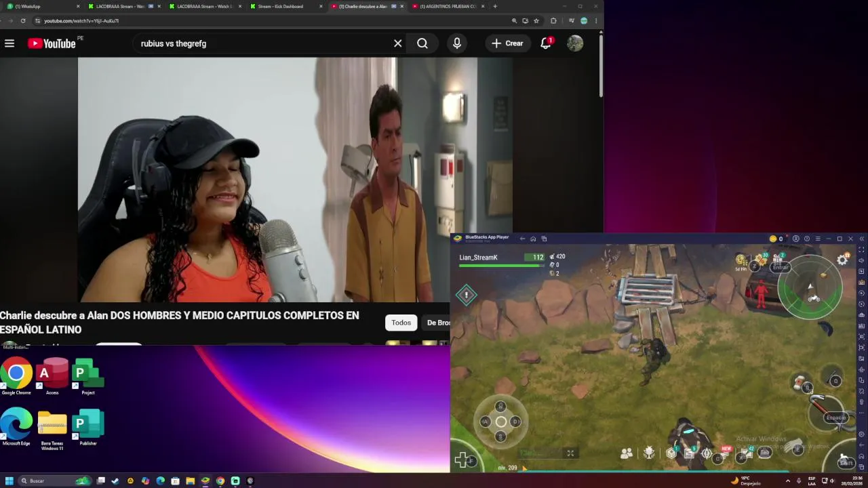Go back in BlueStacks title bar
Screen dimensions: 868x488
pos(522,239)
